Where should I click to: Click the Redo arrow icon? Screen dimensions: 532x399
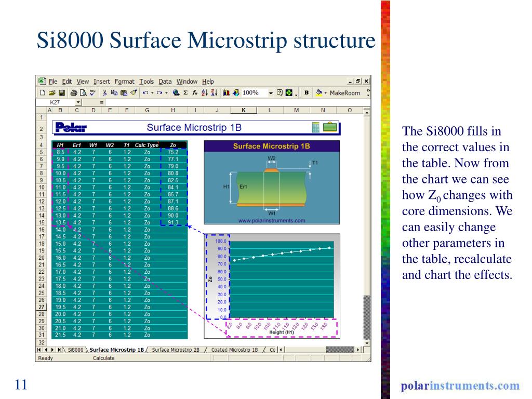(159, 92)
